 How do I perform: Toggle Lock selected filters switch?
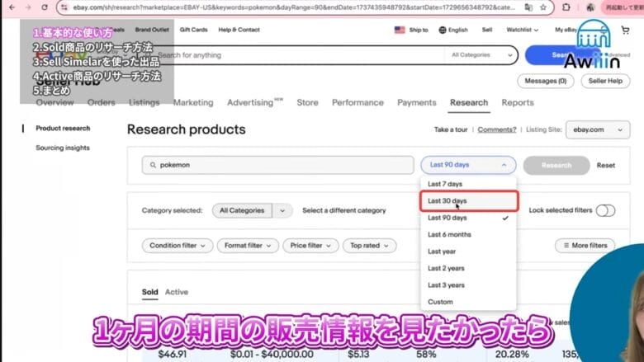(x=605, y=210)
